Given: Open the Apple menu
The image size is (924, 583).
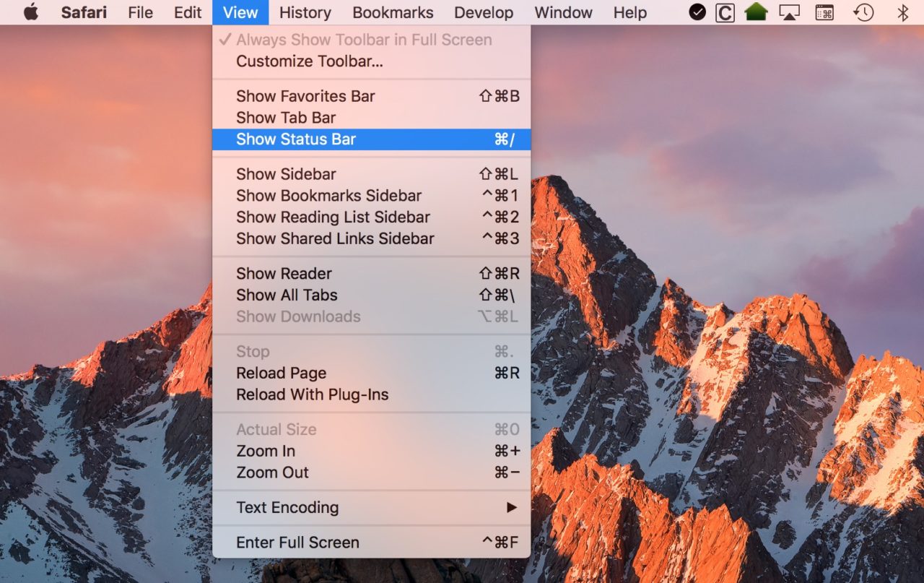Looking at the screenshot, I should 31,12.
